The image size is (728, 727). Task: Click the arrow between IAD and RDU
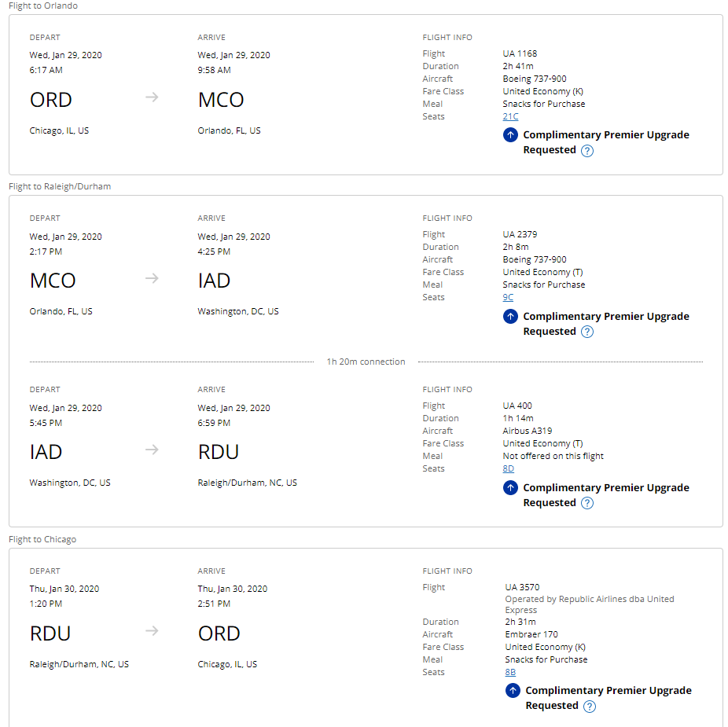click(x=153, y=450)
